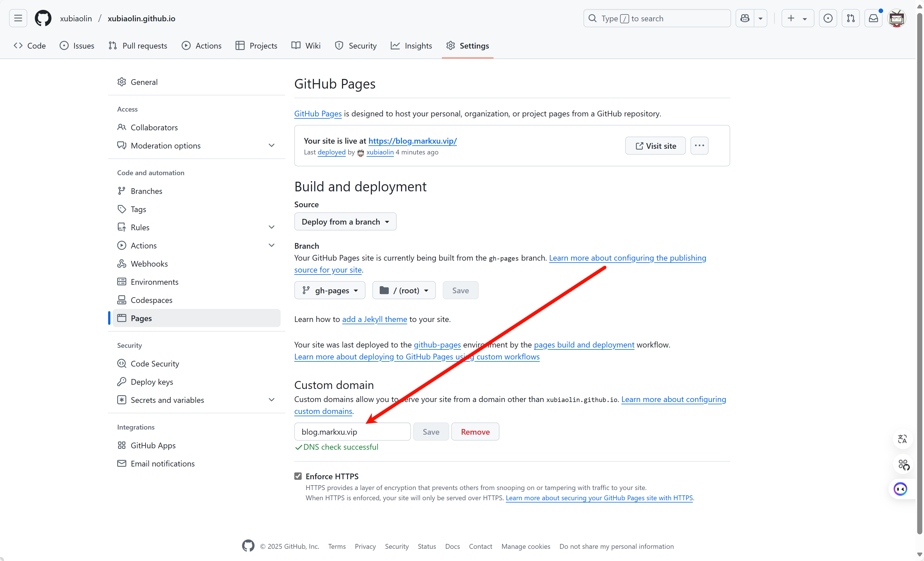
Task: Click the search bar
Action: (657, 18)
